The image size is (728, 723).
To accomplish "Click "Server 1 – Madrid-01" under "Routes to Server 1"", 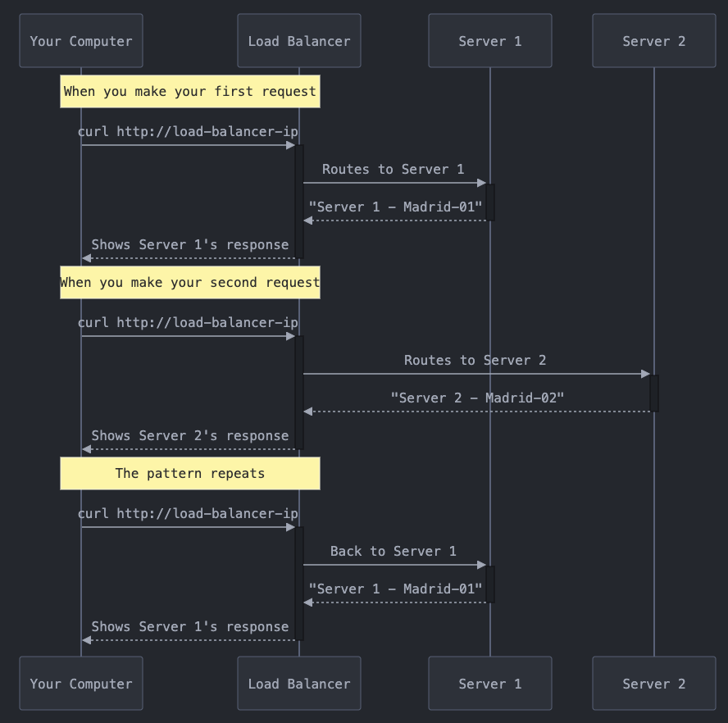I will coord(396,207).
